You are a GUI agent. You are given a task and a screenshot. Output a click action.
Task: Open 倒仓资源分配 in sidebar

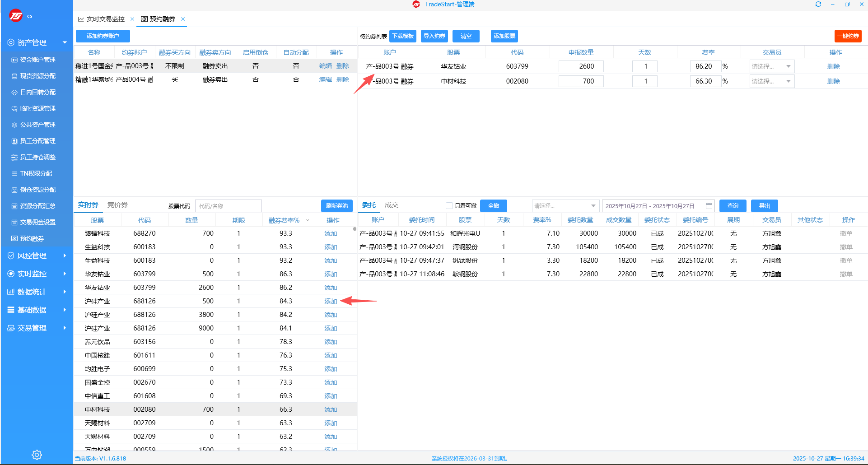37,190
